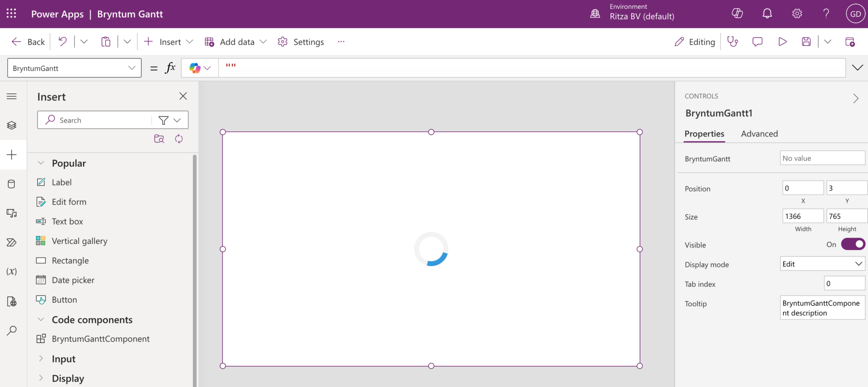Click the Power Automate icon in sidebar
The width and height of the screenshot is (868, 387).
point(12,242)
